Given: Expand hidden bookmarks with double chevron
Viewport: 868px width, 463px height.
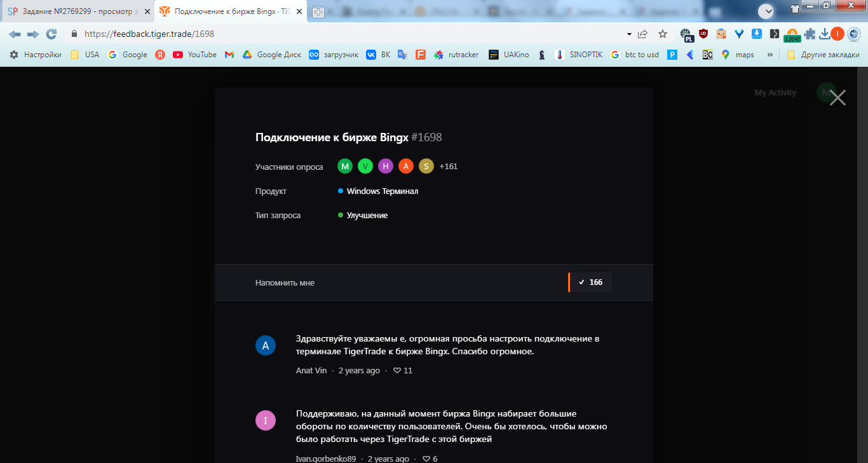Looking at the screenshot, I should [x=770, y=55].
